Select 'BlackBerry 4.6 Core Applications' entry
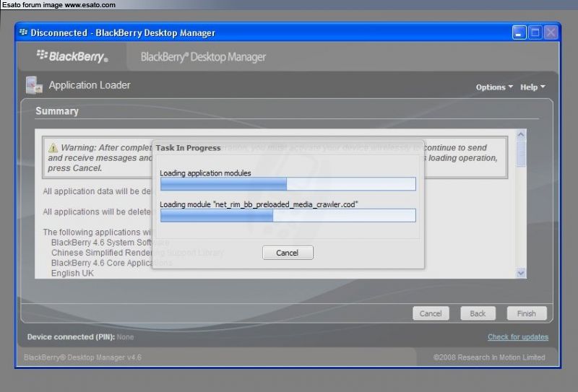The height and width of the screenshot is (392, 578). 112,263
